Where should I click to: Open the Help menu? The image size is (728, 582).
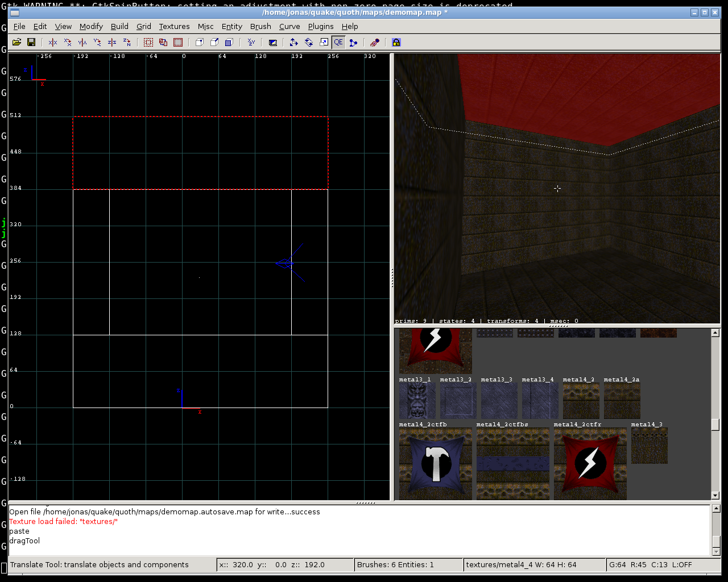(350, 26)
